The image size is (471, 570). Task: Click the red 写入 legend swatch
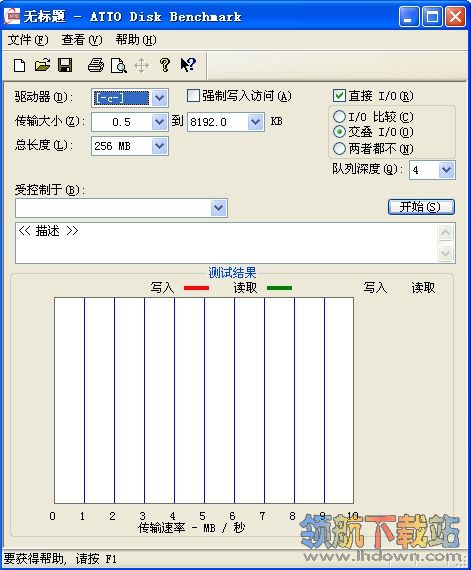coord(197,288)
